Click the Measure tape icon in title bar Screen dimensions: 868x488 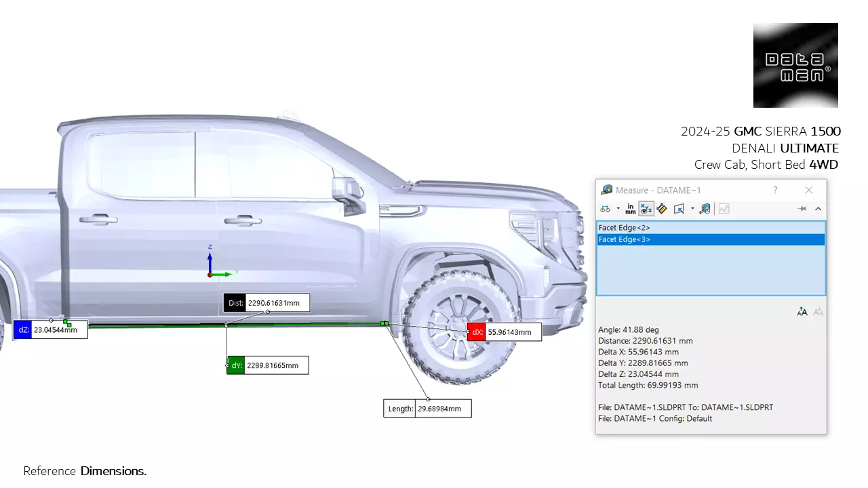(607, 190)
